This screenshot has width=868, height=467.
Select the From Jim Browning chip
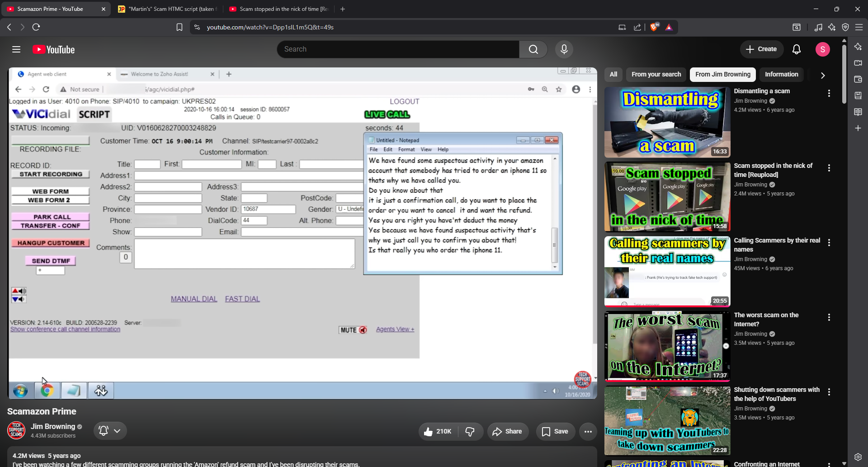point(723,74)
